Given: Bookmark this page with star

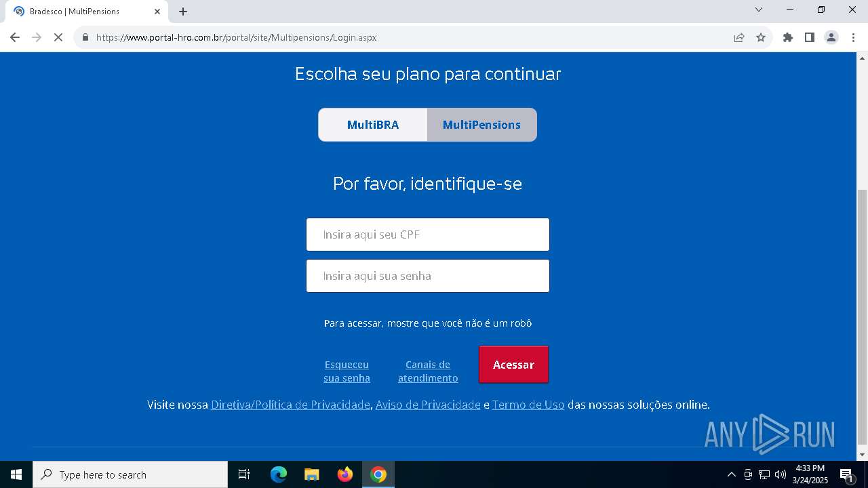Looking at the screenshot, I should [761, 37].
